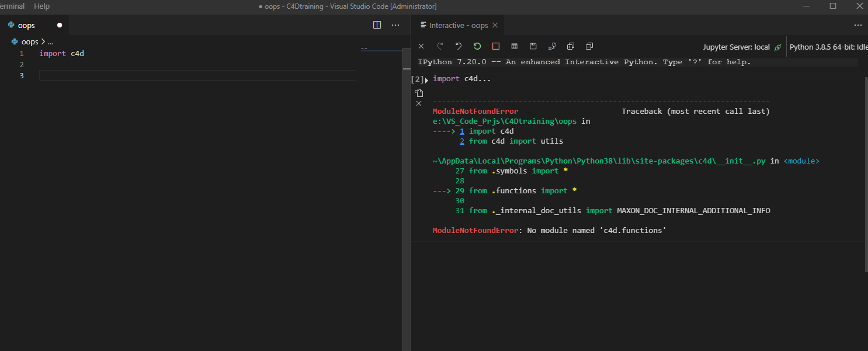
Task: Click the site-packages\c4d\__init__.py path
Action: click(599, 161)
